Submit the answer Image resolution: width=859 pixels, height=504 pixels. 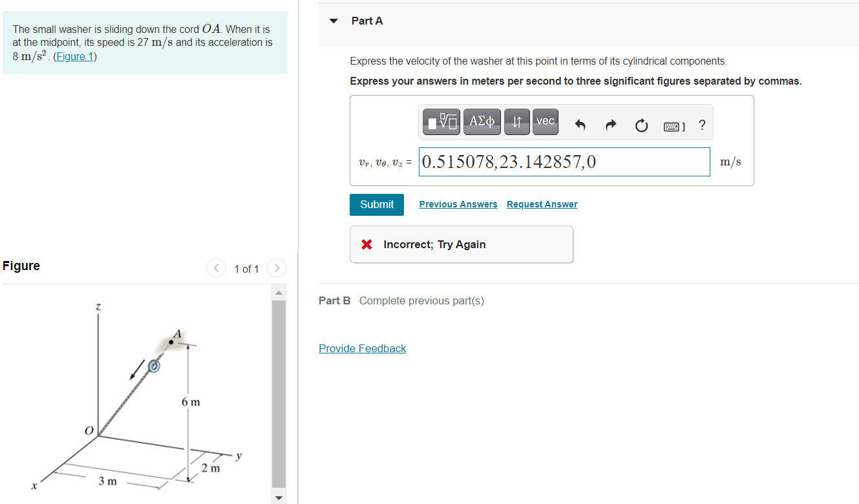377,204
